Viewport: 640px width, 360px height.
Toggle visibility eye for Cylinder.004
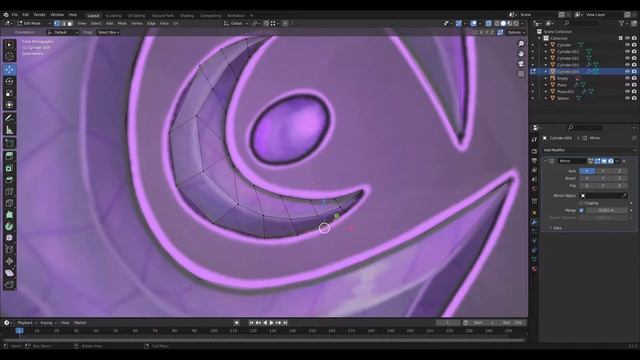click(x=627, y=71)
